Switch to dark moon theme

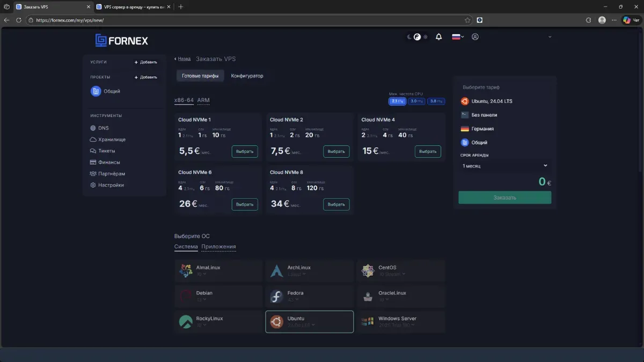409,37
